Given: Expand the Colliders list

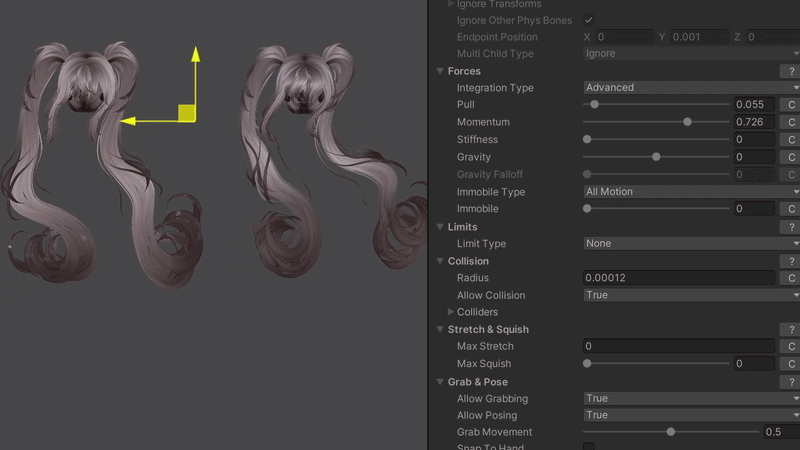Looking at the screenshot, I should (451, 312).
